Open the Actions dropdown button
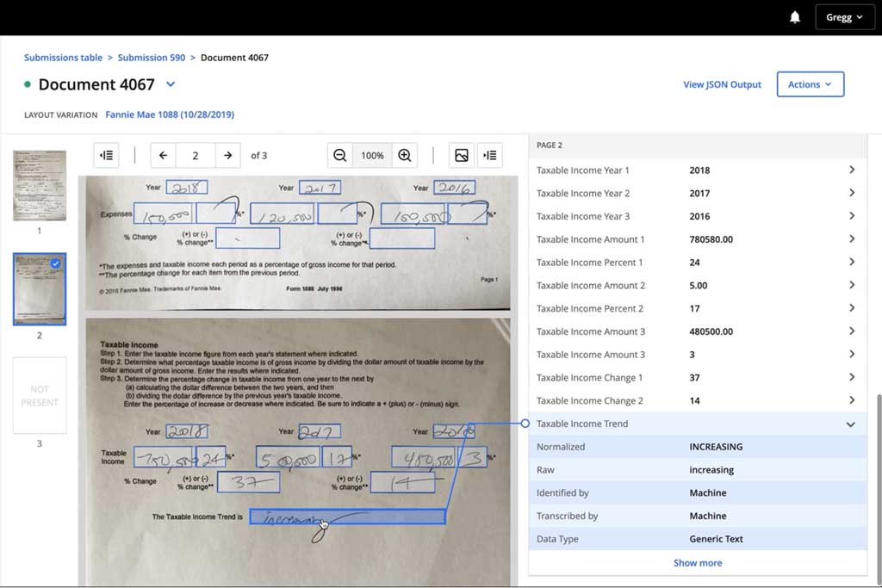 [x=810, y=84]
